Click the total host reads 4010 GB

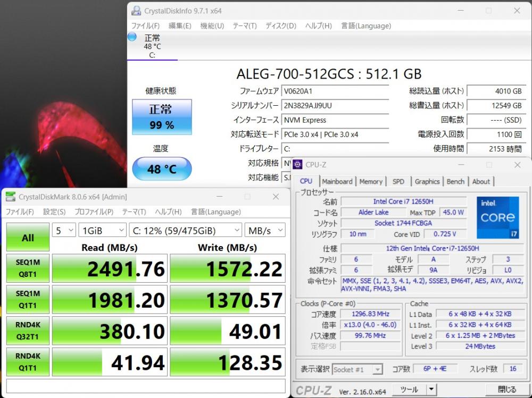(x=496, y=91)
